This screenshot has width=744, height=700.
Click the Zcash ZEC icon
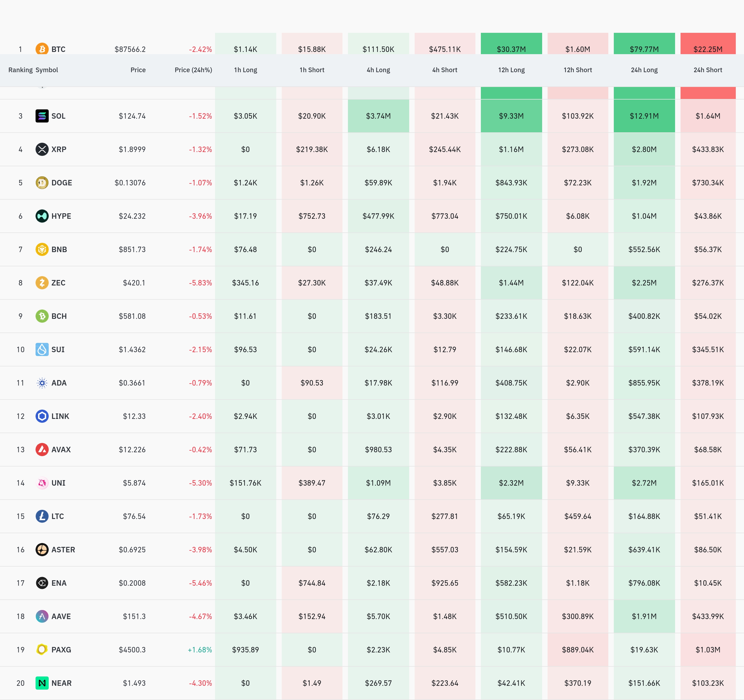(x=42, y=282)
